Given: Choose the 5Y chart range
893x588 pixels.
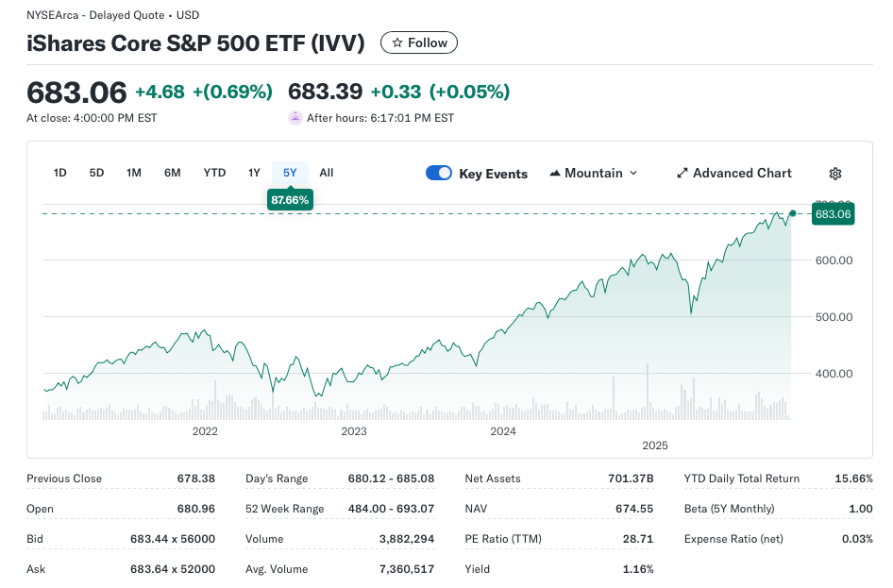Looking at the screenshot, I should click(x=290, y=173).
